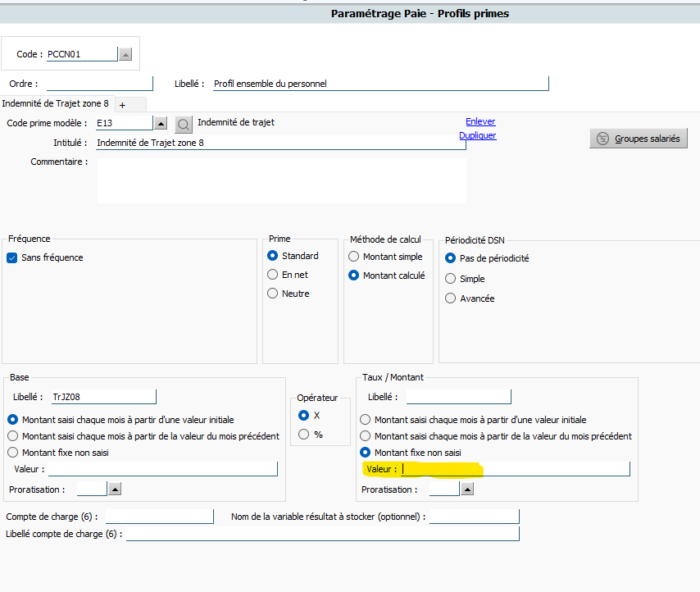Click the Libellé compte de charge (6) field
This screenshot has height=592, width=700.
click(323, 534)
